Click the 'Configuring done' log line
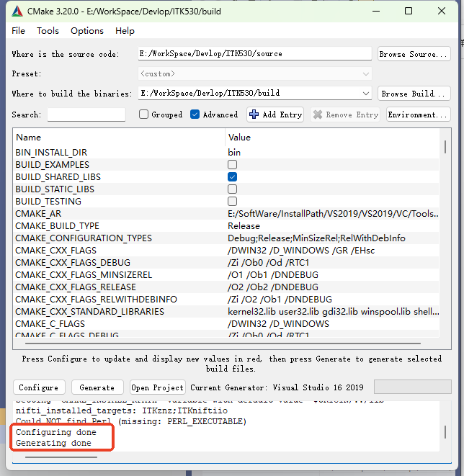 [x=56, y=432]
